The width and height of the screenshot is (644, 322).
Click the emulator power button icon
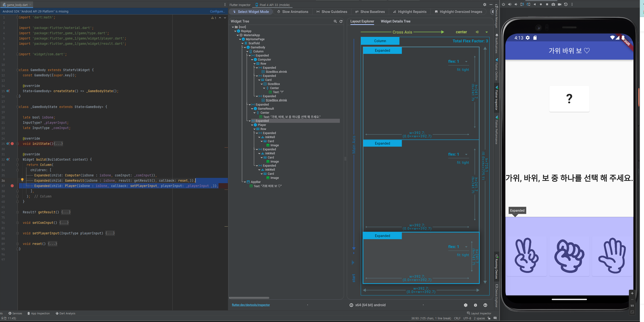tap(503, 4)
